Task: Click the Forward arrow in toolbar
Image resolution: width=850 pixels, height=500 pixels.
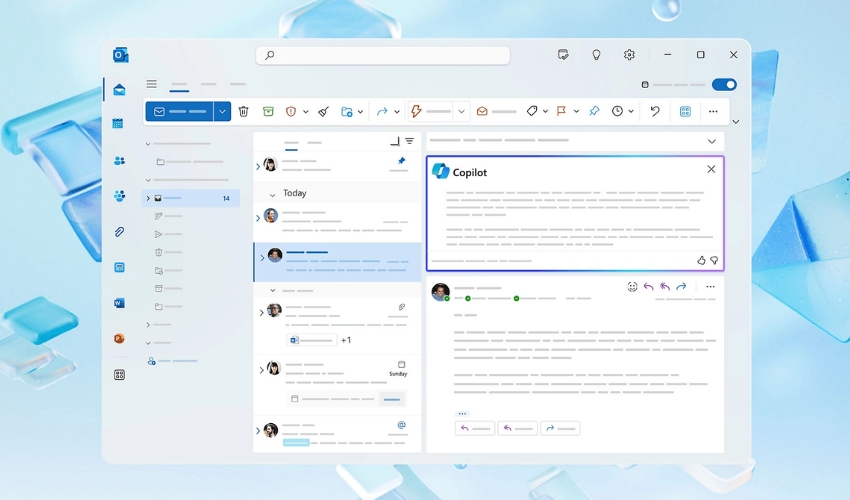Action: (382, 111)
